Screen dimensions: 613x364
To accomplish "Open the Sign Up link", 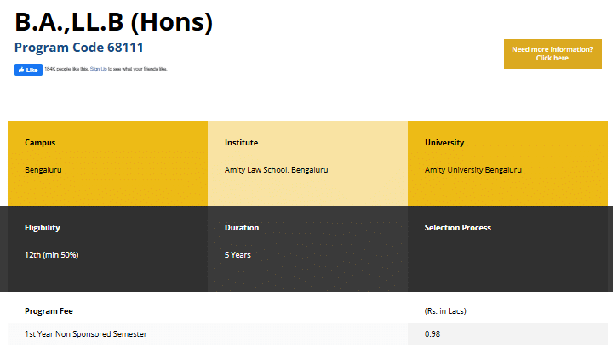I will pyautogui.click(x=98, y=69).
